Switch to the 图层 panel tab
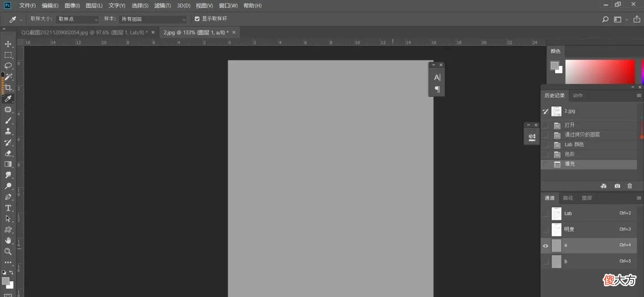This screenshot has height=297, width=644. click(587, 198)
